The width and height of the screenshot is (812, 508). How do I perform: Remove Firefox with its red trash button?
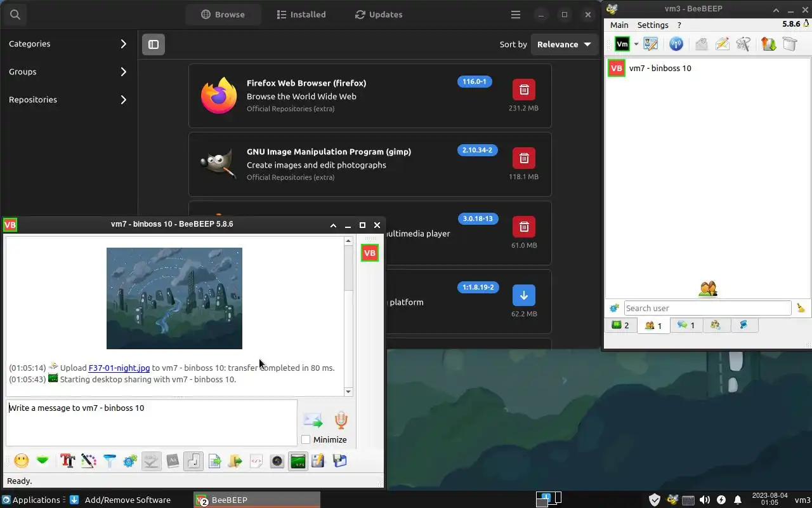pyautogui.click(x=524, y=90)
